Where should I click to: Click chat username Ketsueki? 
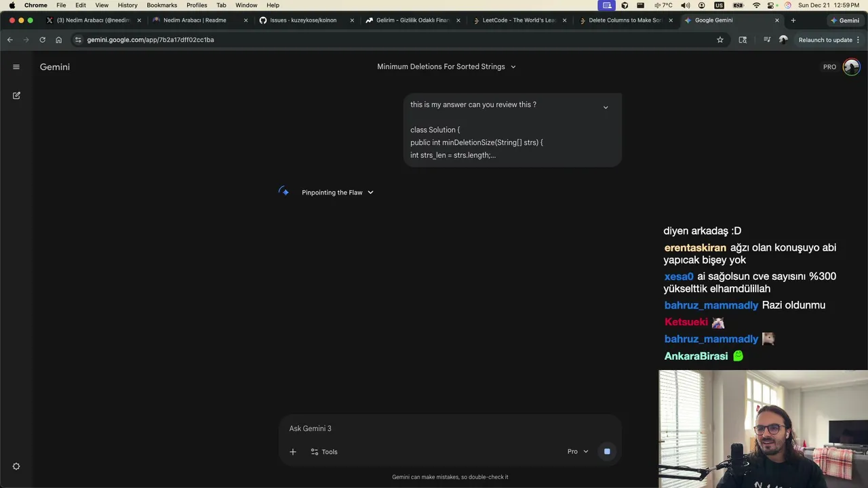tap(686, 322)
